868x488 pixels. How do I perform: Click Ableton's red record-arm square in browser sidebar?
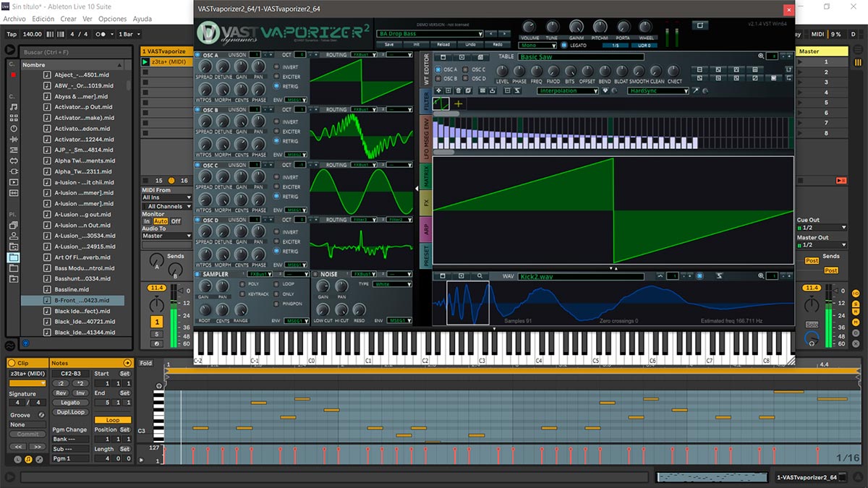13,75
